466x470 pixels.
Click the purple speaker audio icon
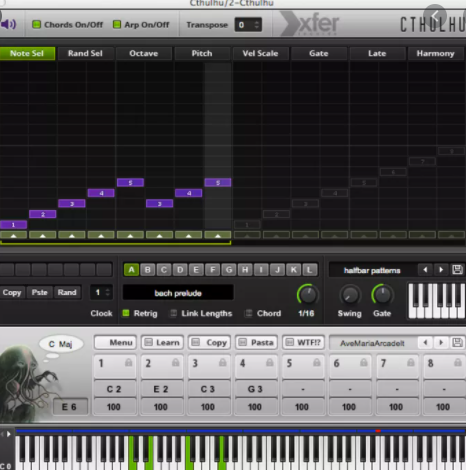(x=8, y=24)
